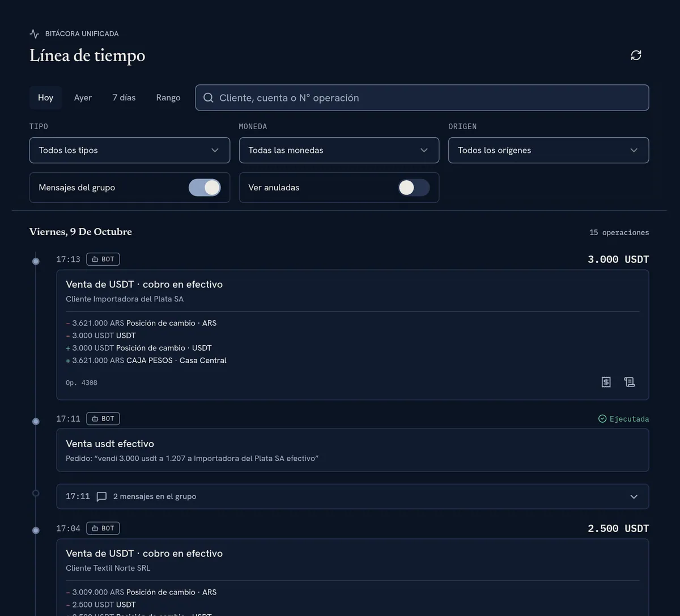Open the Todas las monedas dropdown
680x616 pixels.
(x=339, y=150)
